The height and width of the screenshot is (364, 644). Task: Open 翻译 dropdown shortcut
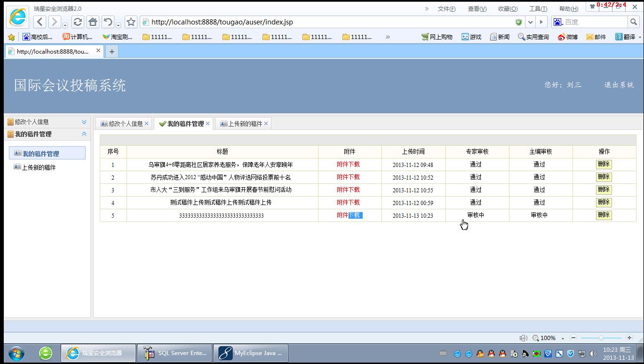coord(628,37)
